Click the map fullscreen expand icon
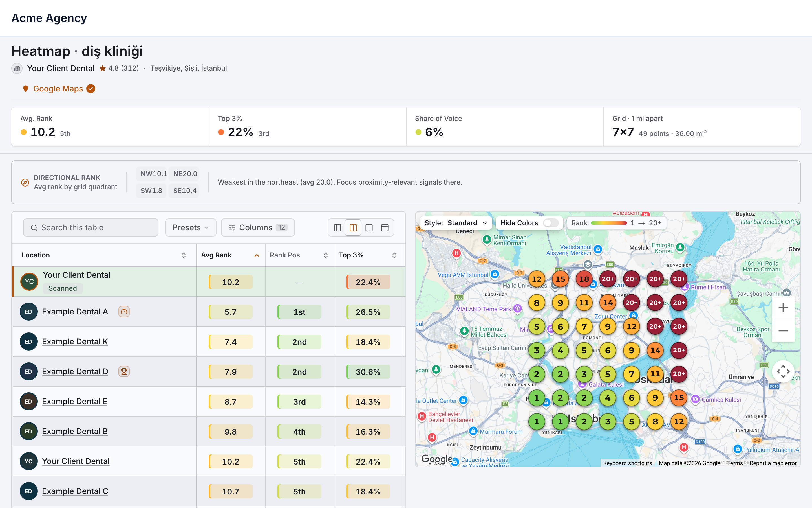The image size is (812, 508). click(783, 372)
